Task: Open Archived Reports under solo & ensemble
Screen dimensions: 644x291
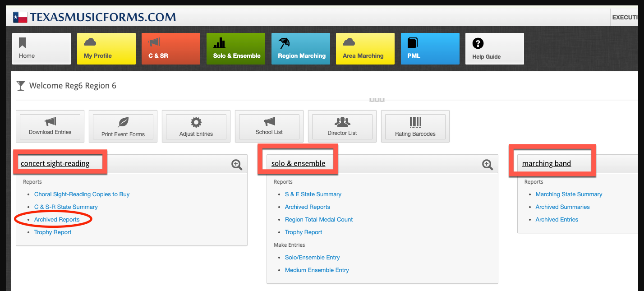Action: pyautogui.click(x=308, y=207)
